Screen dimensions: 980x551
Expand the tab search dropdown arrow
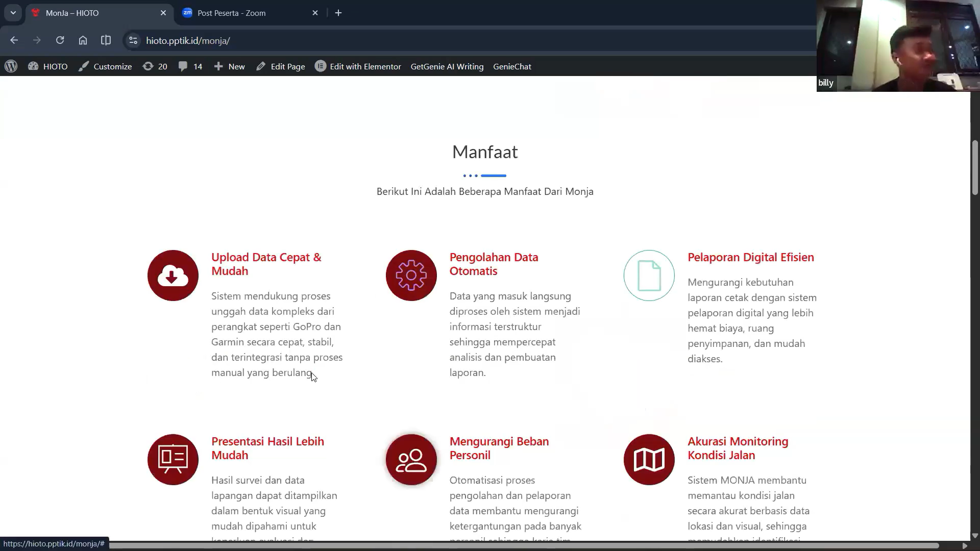tap(13, 13)
